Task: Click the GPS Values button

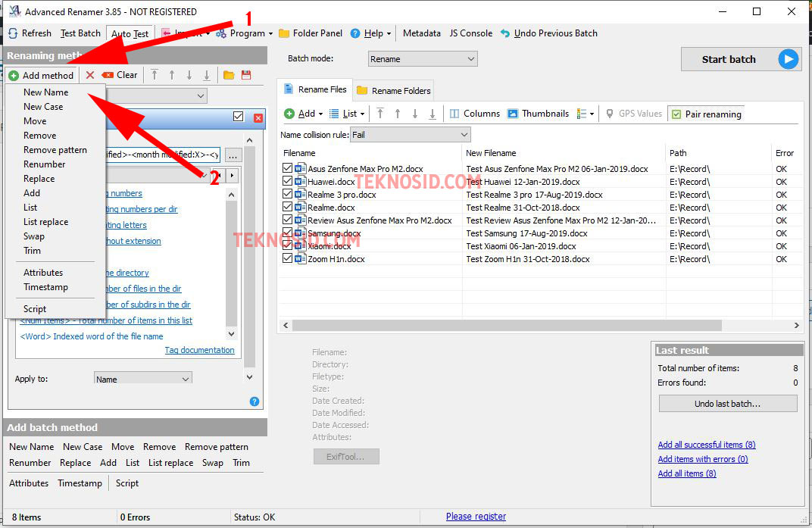Action: tap(634, 114)
